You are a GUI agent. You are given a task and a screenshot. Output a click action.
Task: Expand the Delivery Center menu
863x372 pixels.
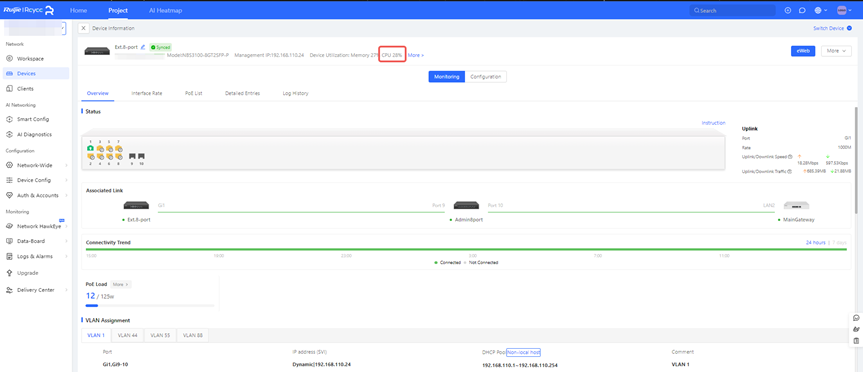click(37, 290)
